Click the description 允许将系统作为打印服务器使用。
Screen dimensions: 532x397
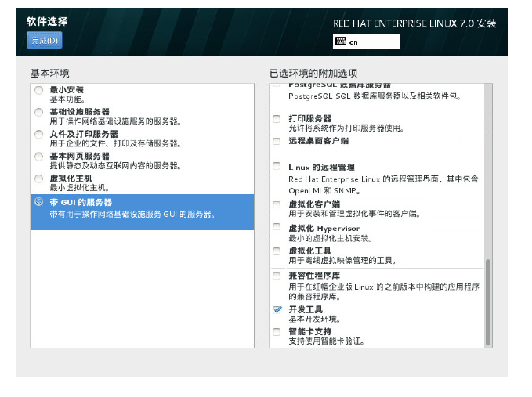tap(346, 128)
